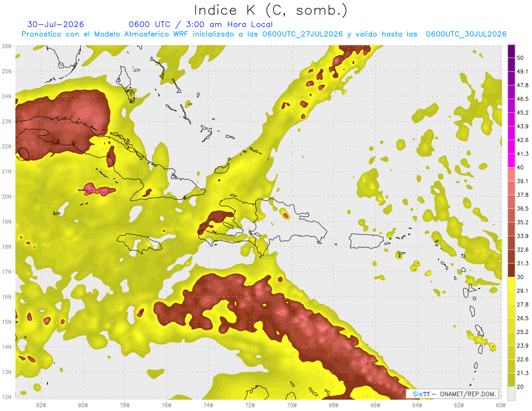This screenshot has height=411, width=532.
Task: Click latitude label "12N"
Action: [7, 397]
